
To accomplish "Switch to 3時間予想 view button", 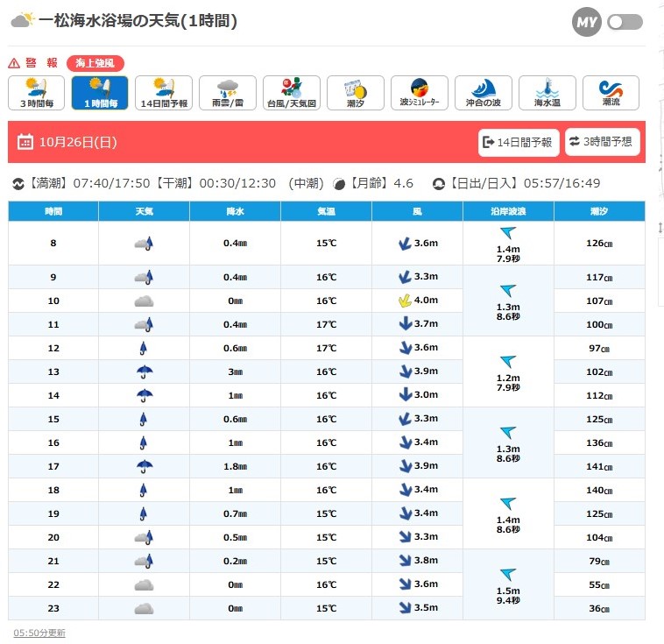I will click(603, 141).
